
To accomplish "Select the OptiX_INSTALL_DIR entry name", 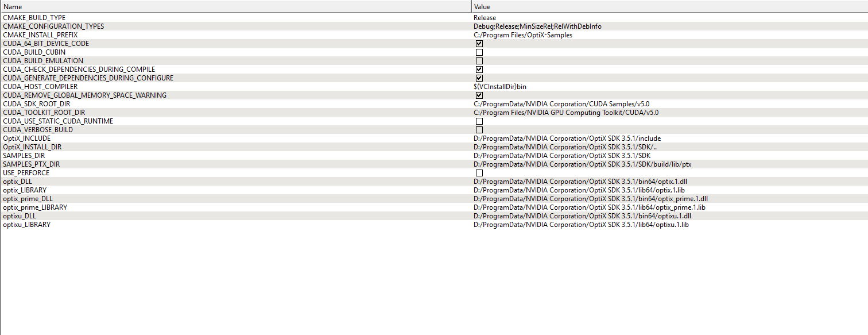I will tap(32, 147).
